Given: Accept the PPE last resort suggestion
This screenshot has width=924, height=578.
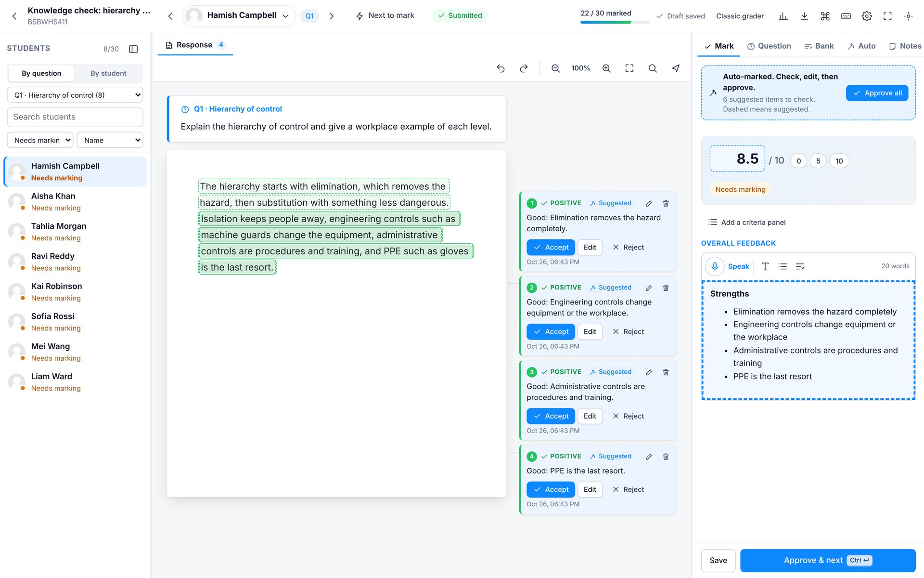Looking at the screenshot, I should pos(551,489).
